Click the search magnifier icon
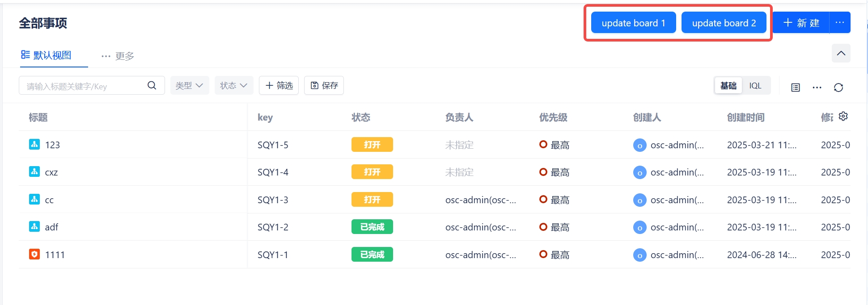 (x=152, y=85)
